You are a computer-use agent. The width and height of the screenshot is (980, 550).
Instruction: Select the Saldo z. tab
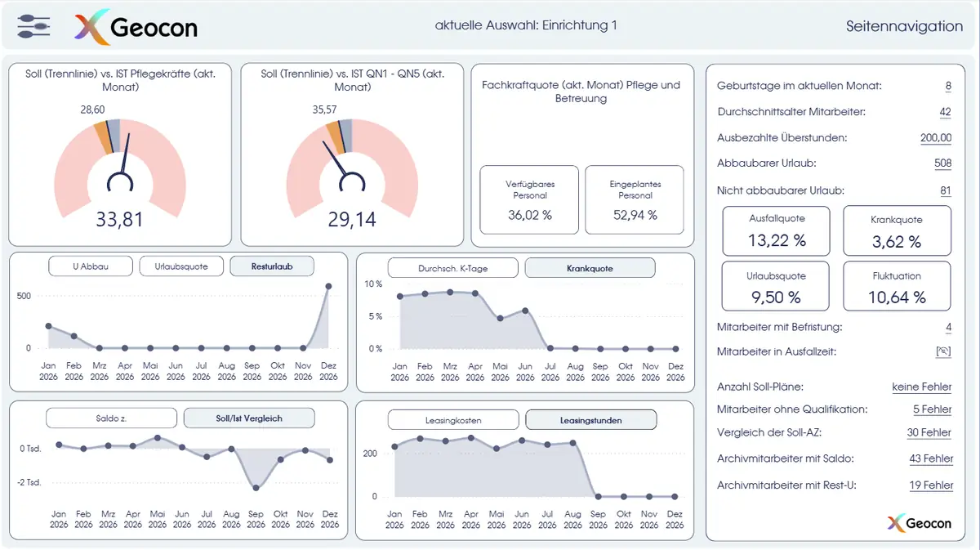111,418
